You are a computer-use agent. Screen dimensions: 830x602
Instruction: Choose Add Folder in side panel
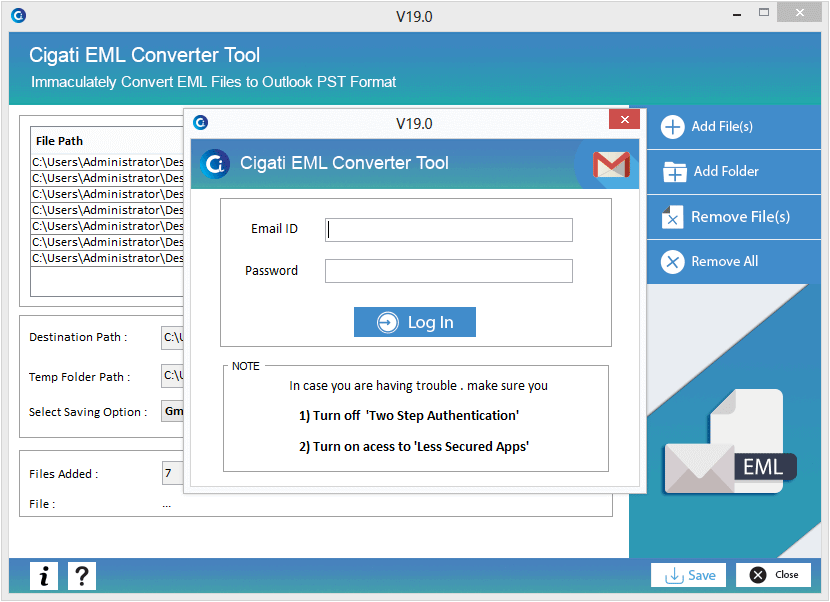pos(734,172)
